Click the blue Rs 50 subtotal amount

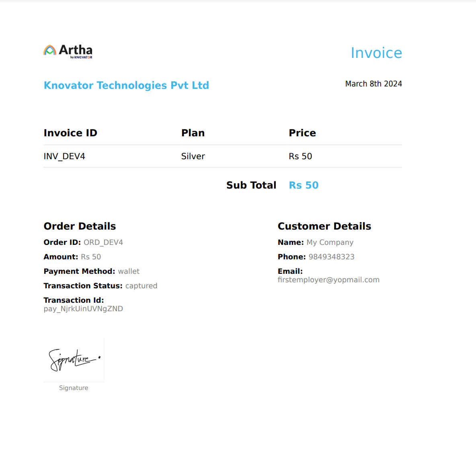[x=304, y=185]
